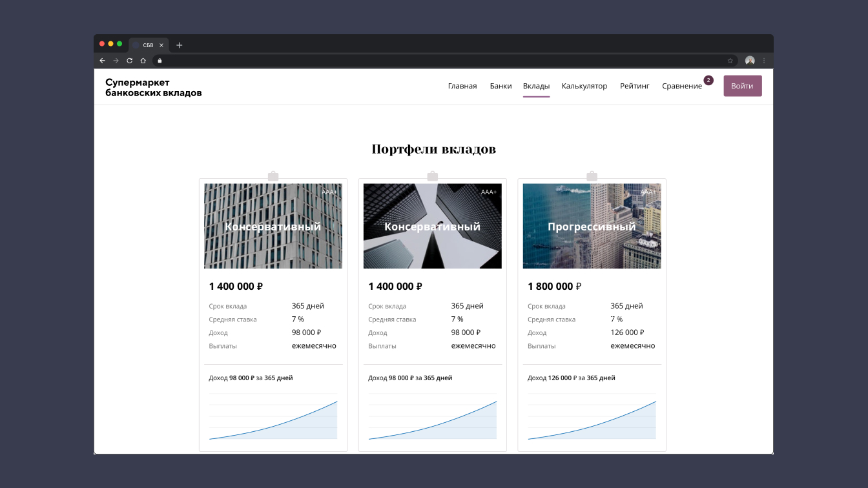The height and width of the screenshot is (488, 868).
Task: Select Калькулятор in the navigation
Action: click(x=584, y=86)
